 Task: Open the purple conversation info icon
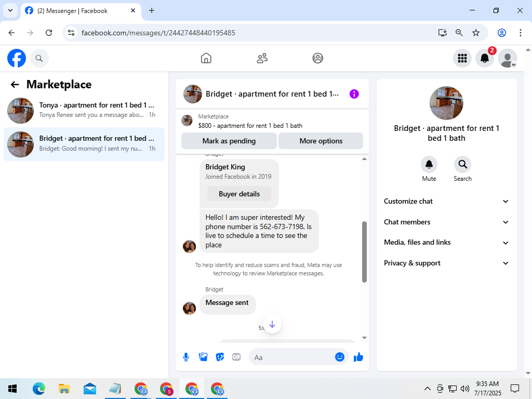point(354,94)
